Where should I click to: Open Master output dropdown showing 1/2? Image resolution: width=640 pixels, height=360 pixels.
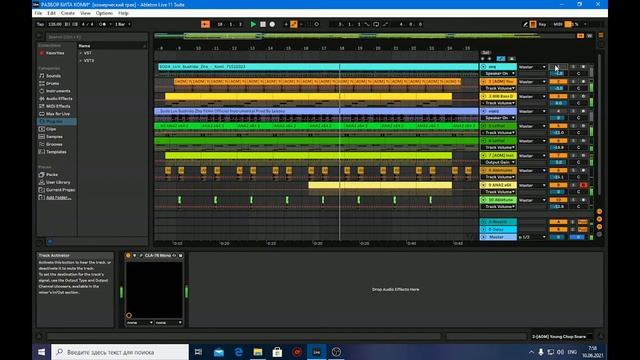click(x=532, y=237)
